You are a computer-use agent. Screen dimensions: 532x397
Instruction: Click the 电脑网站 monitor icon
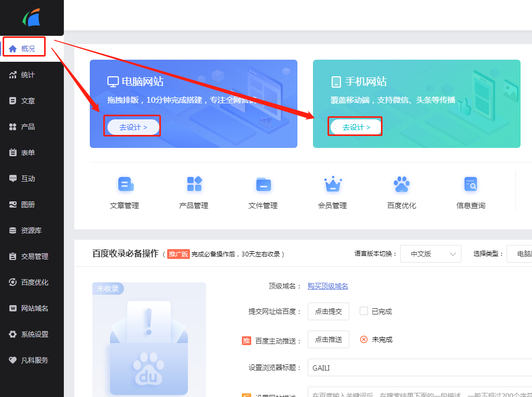tap(113, 82)
